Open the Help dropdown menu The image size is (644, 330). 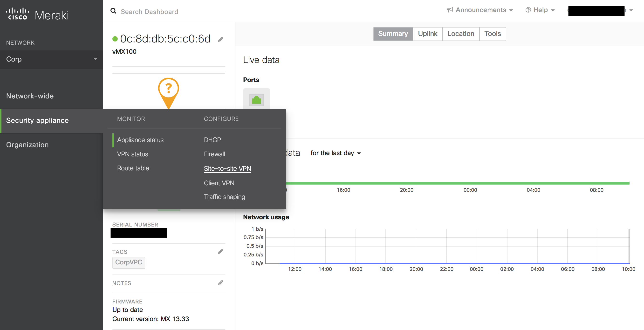coord(540,10)
